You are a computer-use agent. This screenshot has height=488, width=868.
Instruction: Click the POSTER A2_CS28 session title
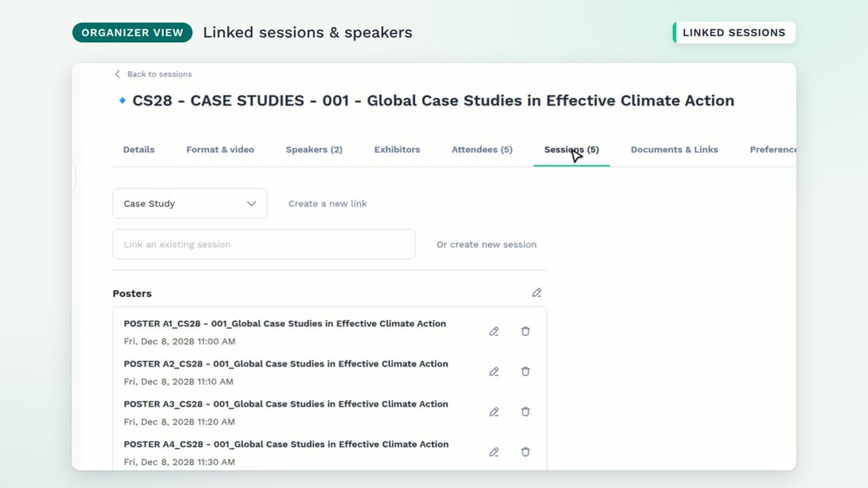point(285,363)
